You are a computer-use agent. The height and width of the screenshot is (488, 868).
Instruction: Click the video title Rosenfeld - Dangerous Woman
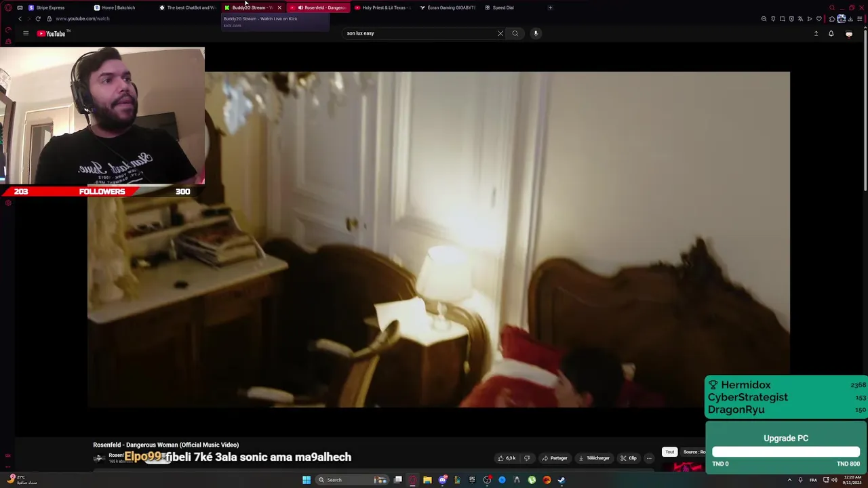[x=165, y=445]
